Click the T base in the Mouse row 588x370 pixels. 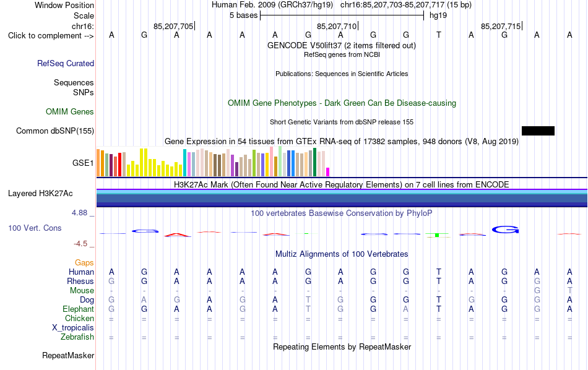(x=569, y=291)
